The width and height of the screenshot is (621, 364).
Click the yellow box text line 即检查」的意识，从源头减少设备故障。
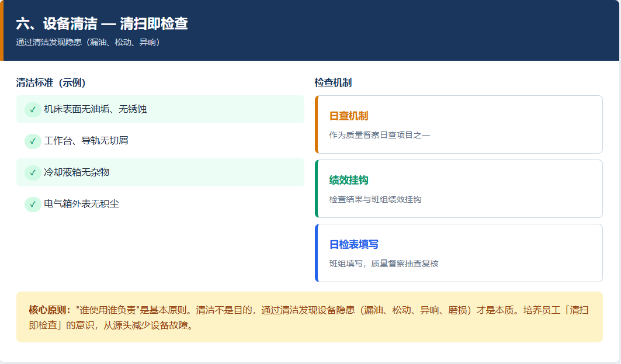tap(112, 325)
